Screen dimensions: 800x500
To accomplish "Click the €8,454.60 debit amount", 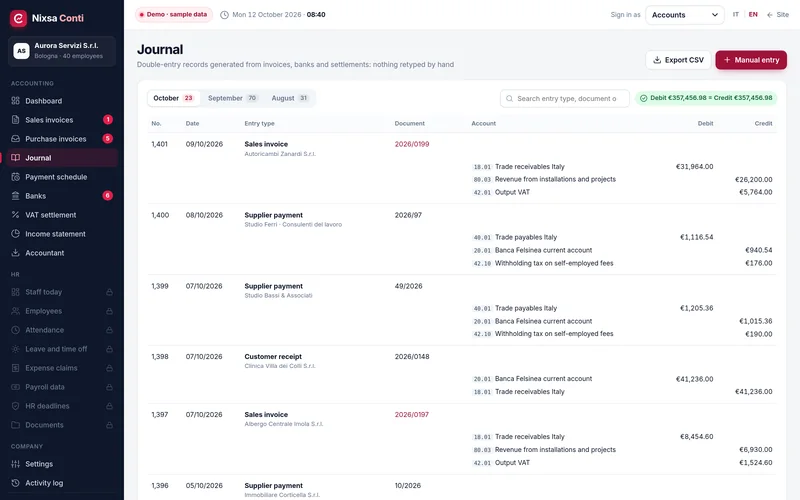I will click(696, 437).
